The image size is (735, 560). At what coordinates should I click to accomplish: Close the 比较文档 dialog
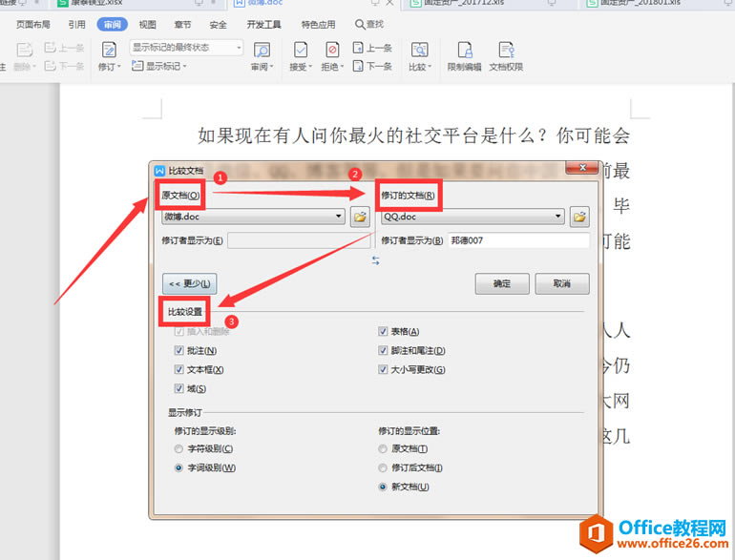click(x=581, y=167)
